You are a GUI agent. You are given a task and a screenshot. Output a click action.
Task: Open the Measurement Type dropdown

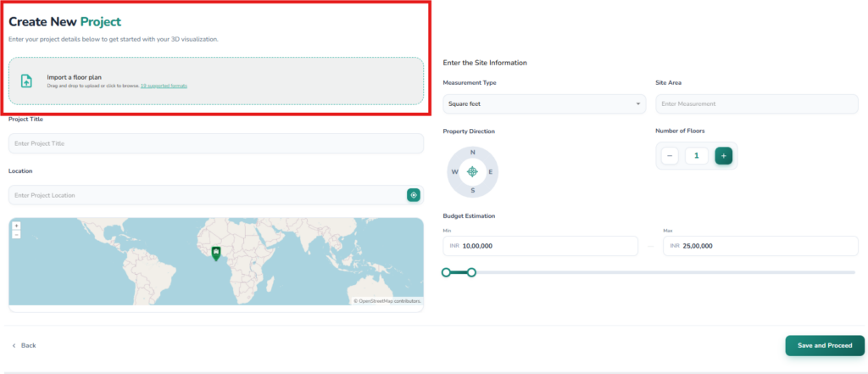pyautogui.click(x=543, y=103)
